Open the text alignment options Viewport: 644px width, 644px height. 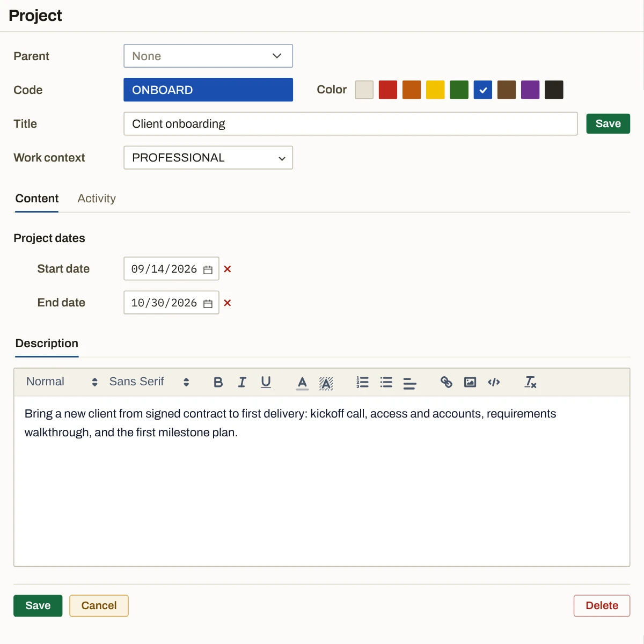[x=409, y=383]
